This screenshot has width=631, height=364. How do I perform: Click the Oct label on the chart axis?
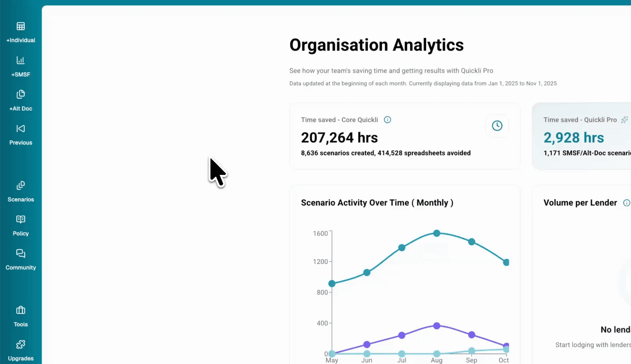coord(504,360)
